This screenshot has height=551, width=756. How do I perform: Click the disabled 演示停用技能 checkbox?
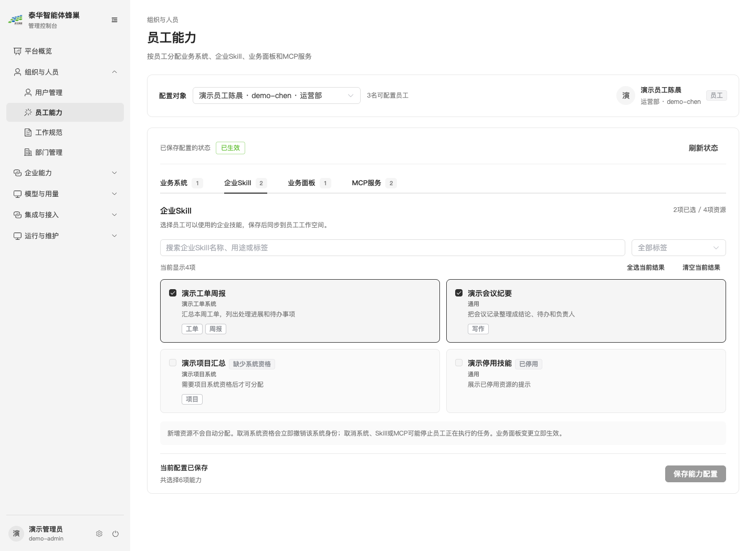click(x=459, y=363)
